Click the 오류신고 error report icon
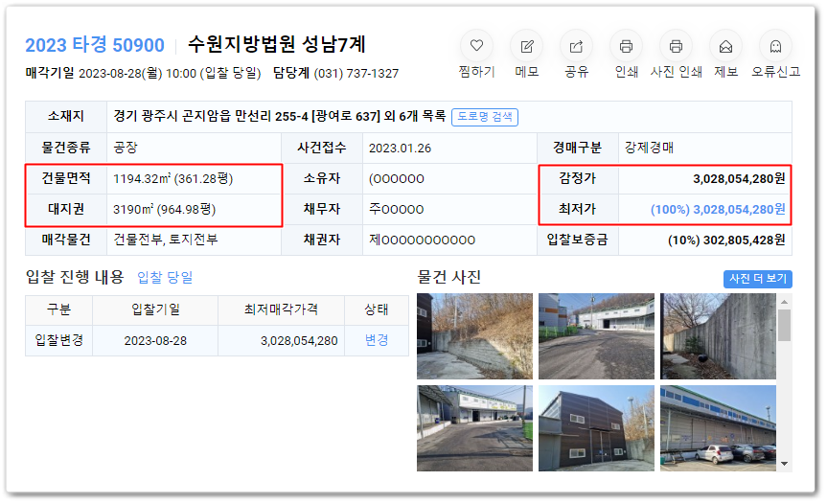This screenshot has height=504, width=827. [x=775, y=46]
